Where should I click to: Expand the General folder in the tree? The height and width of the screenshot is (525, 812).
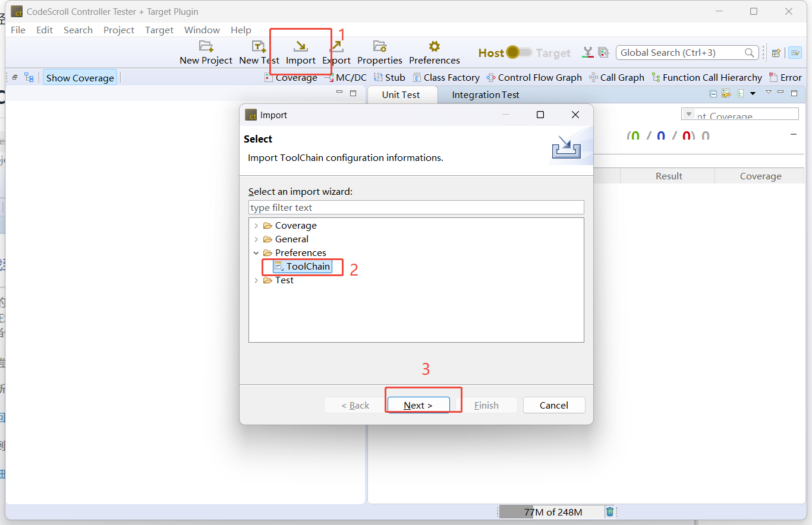(x=256, y=239)
